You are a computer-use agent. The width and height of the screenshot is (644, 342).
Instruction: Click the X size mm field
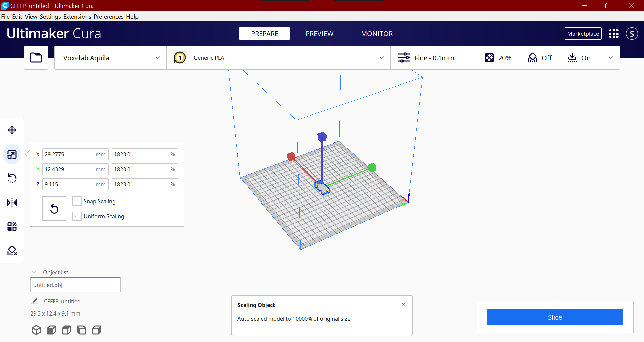pos(75,154)
